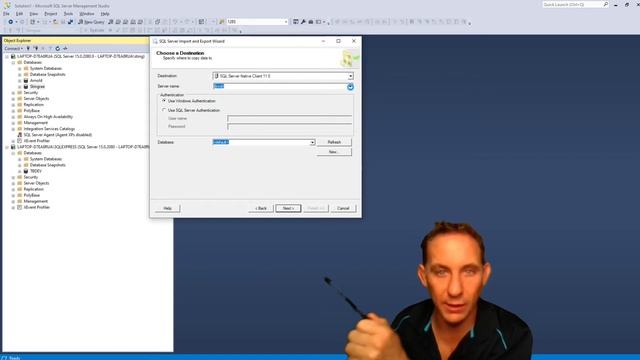Expand the Arnold database node

pyautogui.click(x=20, y=80)
